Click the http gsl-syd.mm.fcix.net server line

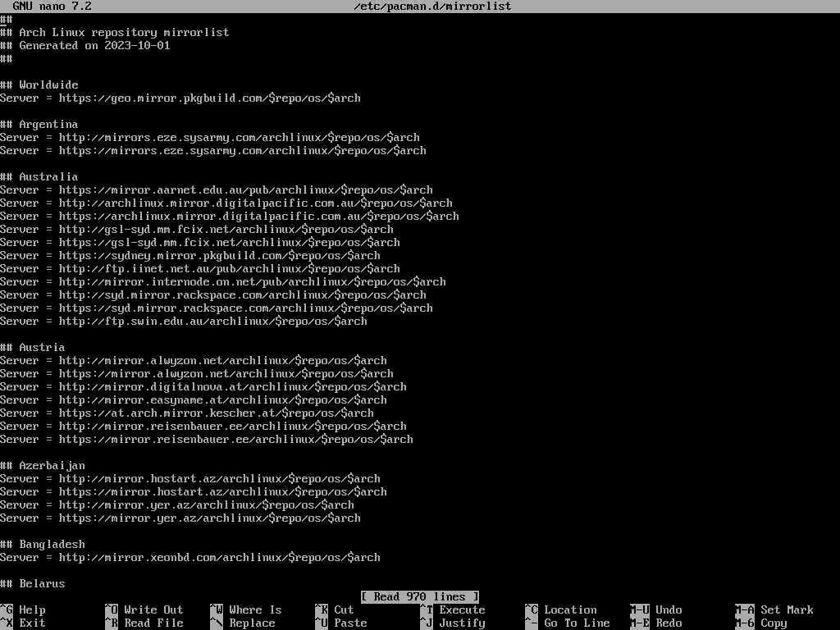pyautogui.click(x=197, y=230)
